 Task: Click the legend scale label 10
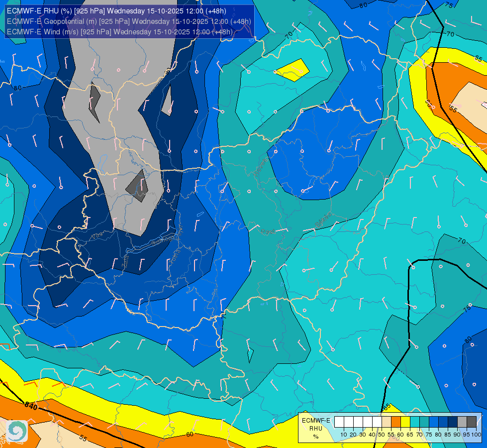coord(344,435)
